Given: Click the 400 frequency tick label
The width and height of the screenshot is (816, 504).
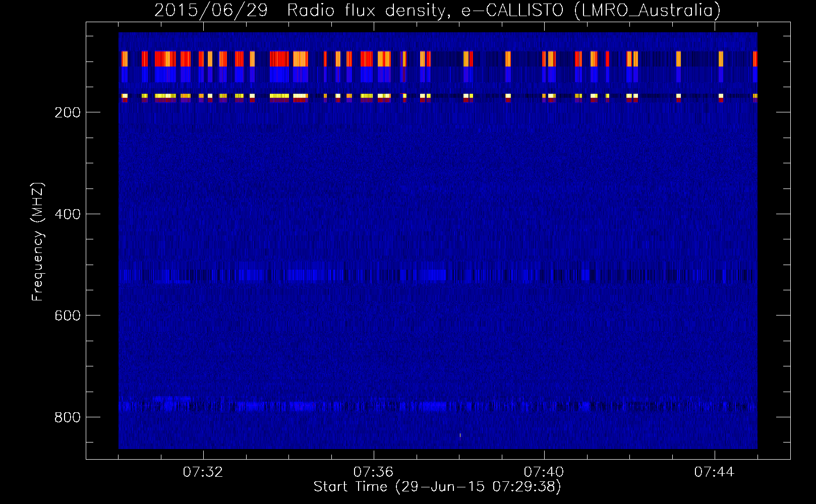Looking at the screenshot, I should click(x=68, y=214).
